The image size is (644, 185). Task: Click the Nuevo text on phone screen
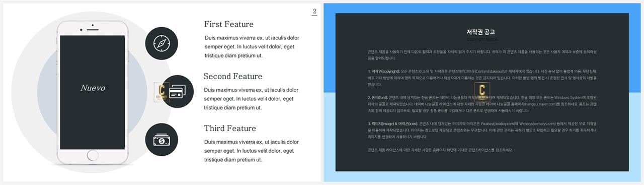coord(93,88)
